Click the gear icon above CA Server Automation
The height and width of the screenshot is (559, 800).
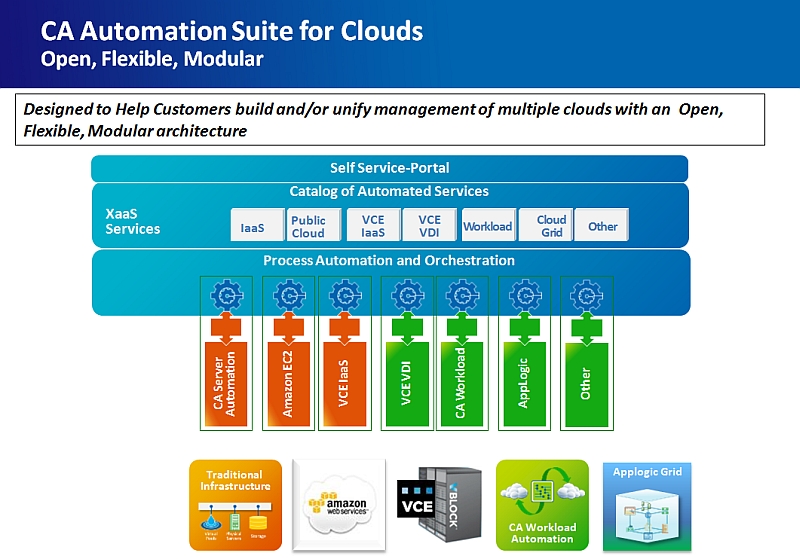(x=227, y=295)
